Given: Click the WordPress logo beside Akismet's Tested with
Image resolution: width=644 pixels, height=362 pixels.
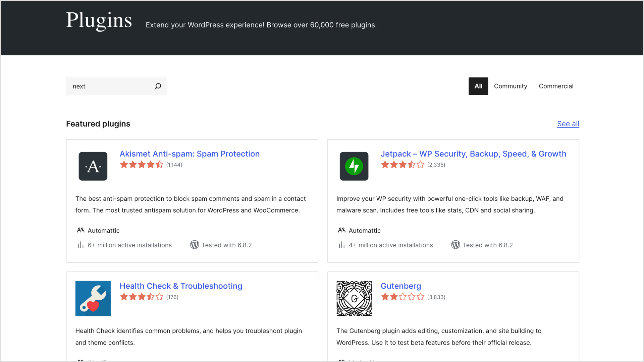Looking at the screenshot, I should coord(195,245).
